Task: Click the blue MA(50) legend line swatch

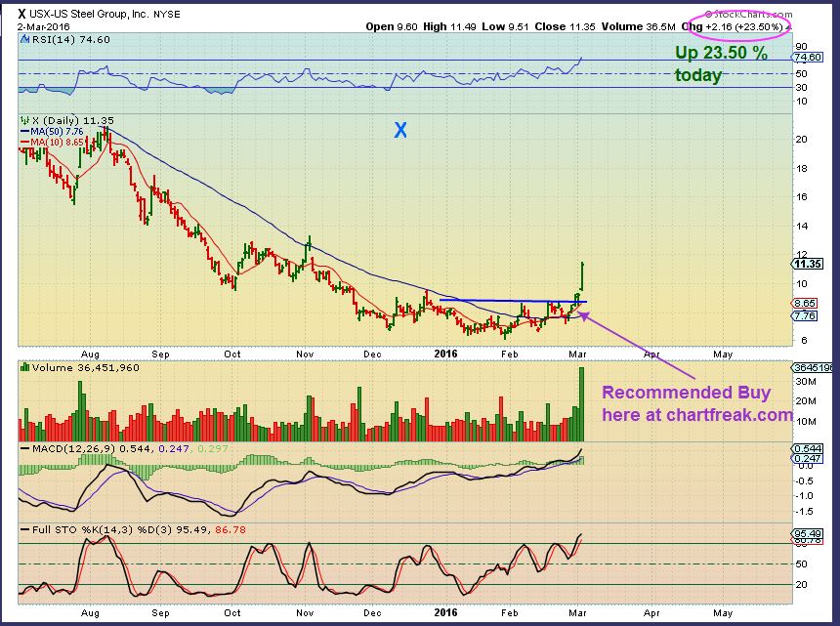Action: point(24,131)
